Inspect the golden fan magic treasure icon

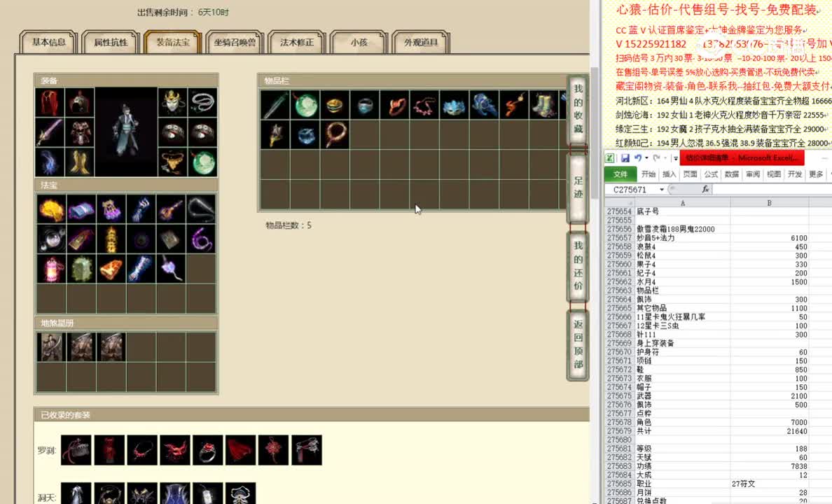click(51, 209)
